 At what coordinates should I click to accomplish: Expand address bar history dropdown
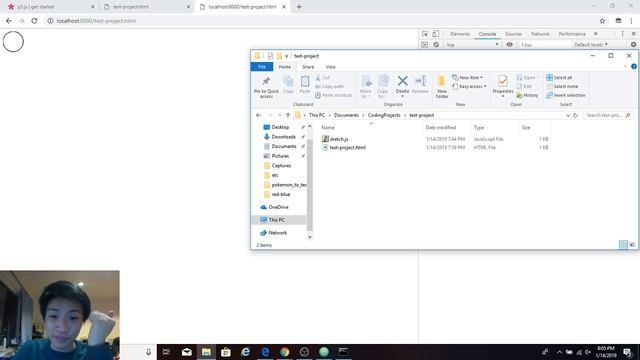click(x=568, y=116)
